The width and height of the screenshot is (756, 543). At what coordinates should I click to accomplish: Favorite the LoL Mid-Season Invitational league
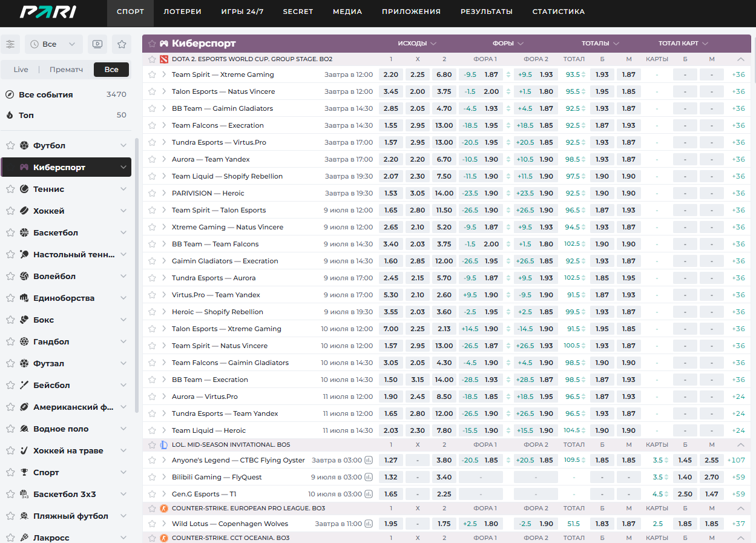(152, 445)
